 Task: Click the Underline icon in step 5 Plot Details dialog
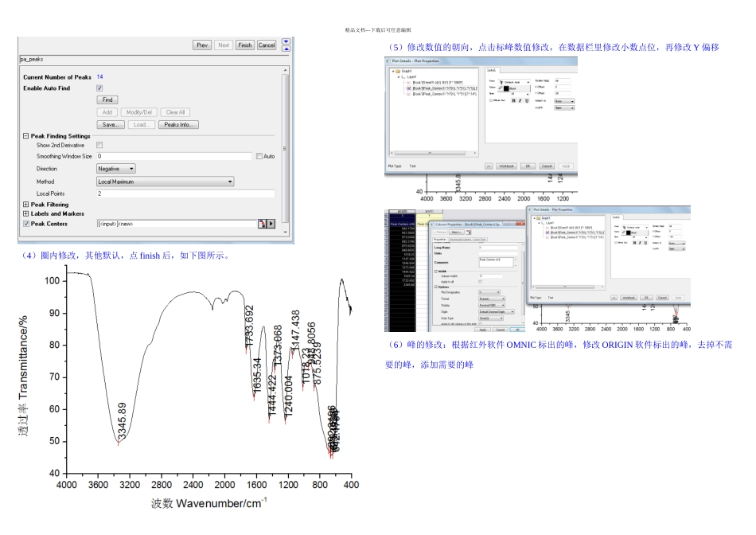point(527,100)
